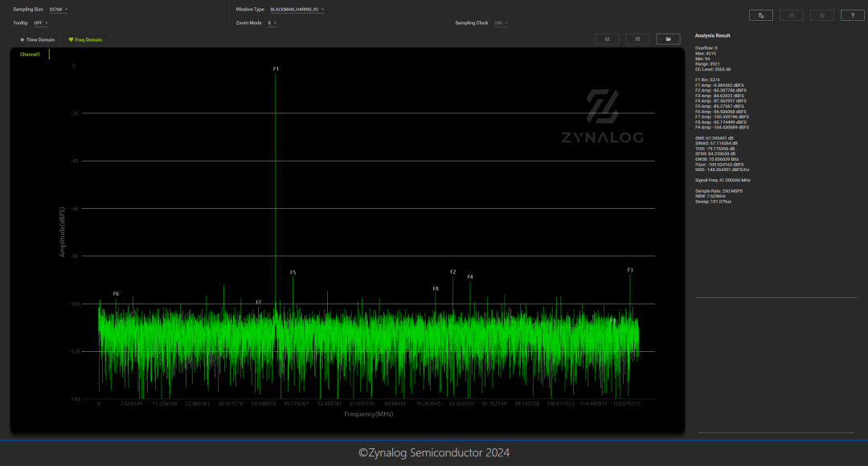Select the Channel1 tab
This screenshot has width=868, height=466.
pyautogui.click(x=30, y=54)
